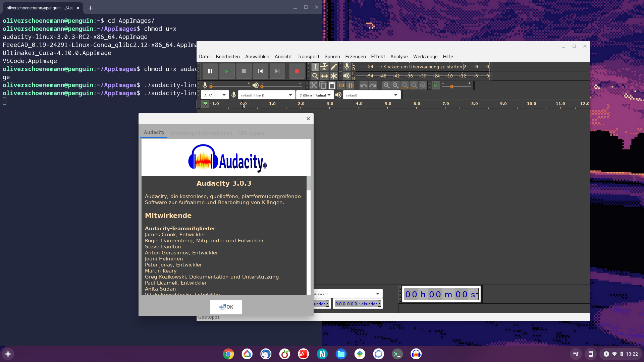The height and width of the screenshot is (362, 644).
Task: Select the Envelope tool
Action: pos(324,67)
